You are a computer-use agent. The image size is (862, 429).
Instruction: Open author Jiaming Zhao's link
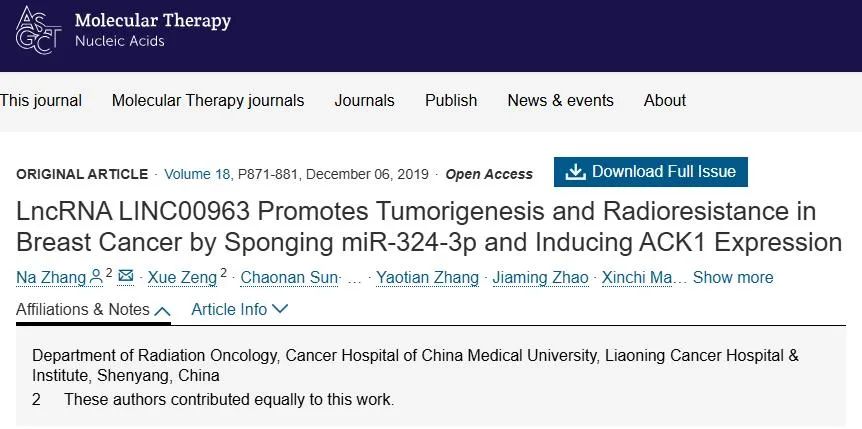point(540,277)
